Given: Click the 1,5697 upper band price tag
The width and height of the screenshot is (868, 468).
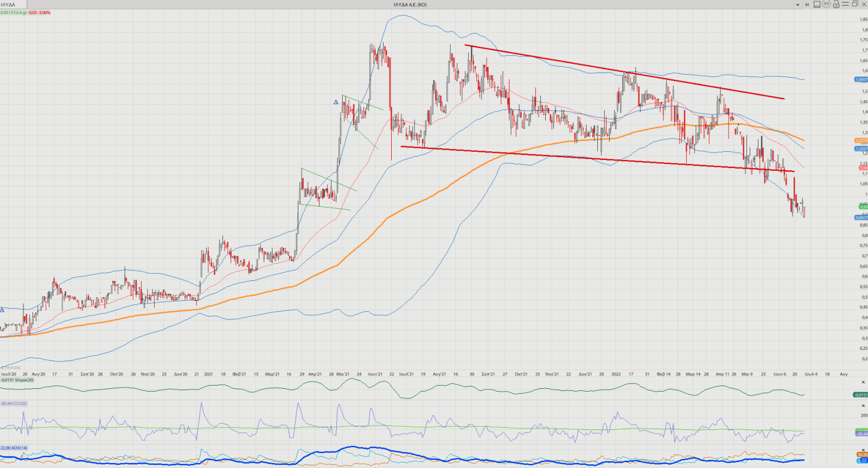Looking at the screenshot, I should tap(861, 80).
